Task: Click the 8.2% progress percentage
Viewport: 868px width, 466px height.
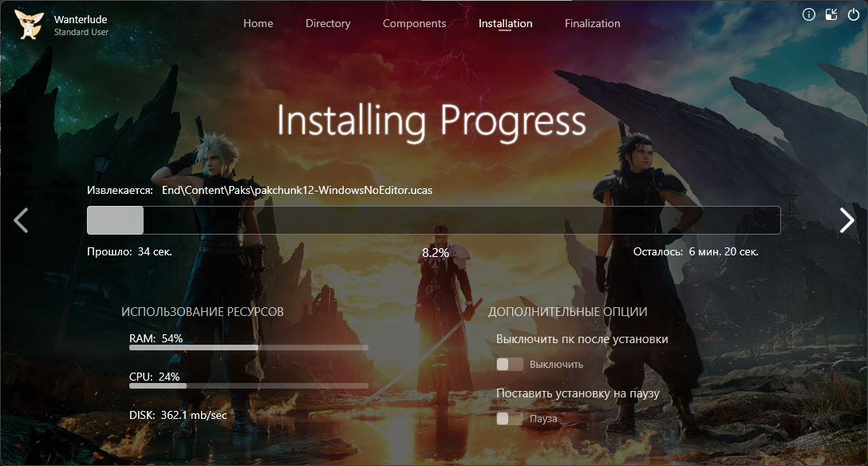Action: tap(435, 252)
